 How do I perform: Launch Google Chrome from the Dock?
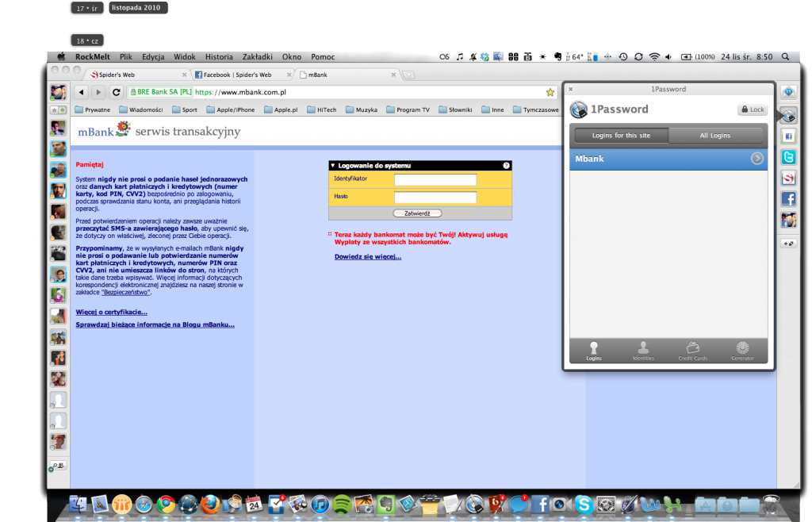[166, 504]
